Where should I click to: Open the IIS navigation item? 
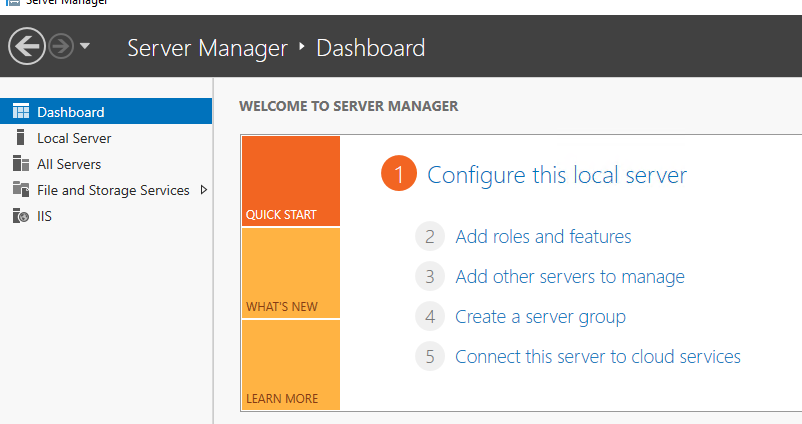coord(45,216)
